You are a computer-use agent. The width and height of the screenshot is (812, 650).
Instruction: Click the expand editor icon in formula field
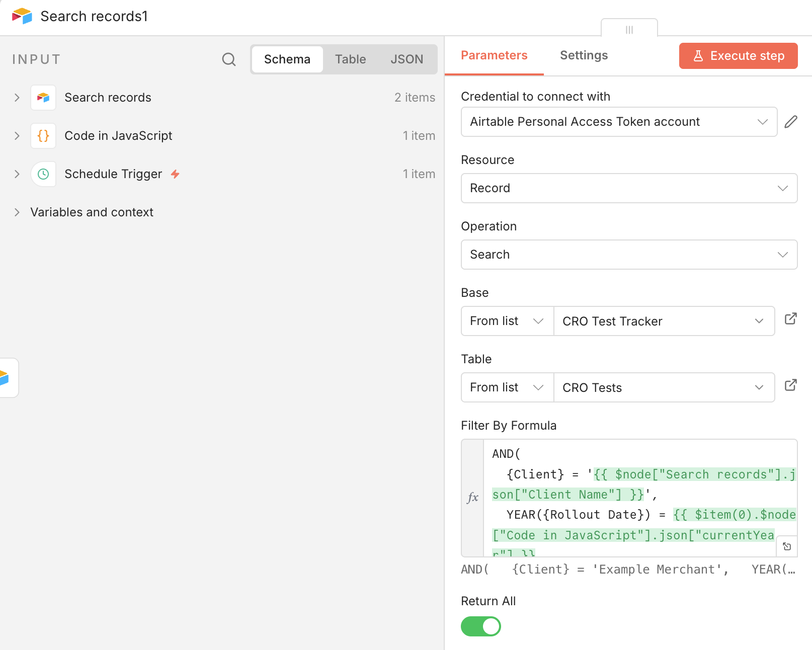[x=787, y=546]
